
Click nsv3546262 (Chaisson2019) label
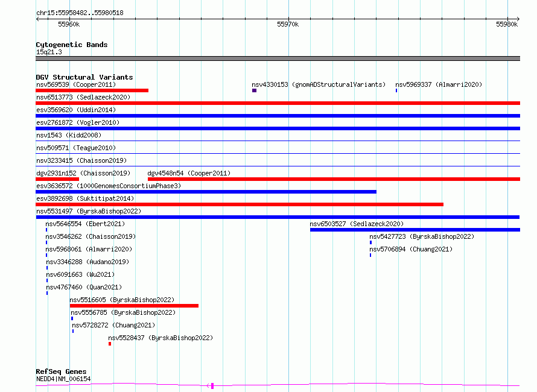point(91,236)
